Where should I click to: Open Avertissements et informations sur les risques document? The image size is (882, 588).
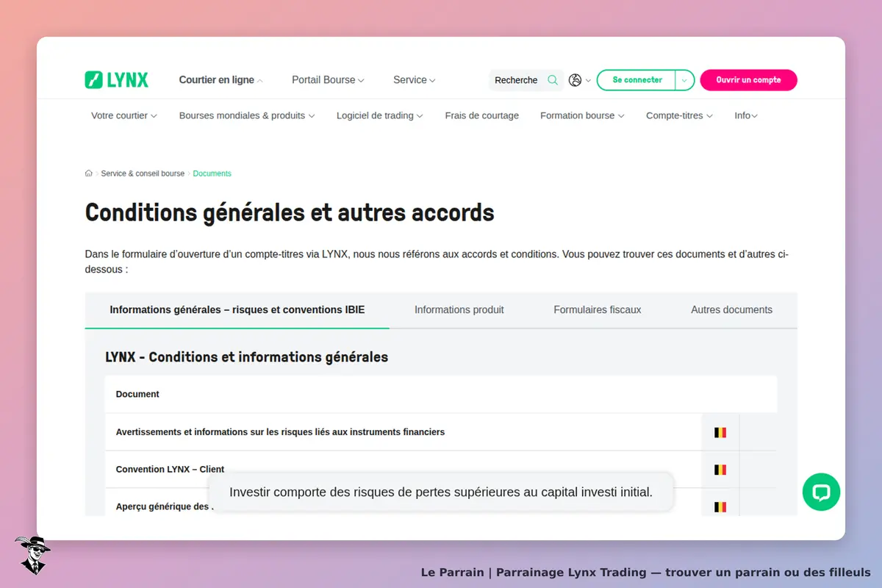(280, 432)
